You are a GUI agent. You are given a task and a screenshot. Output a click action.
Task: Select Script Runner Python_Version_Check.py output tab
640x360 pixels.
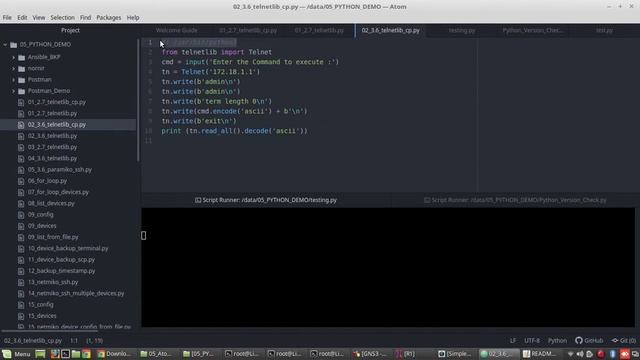pyautogui.click(x=515, y=200)
